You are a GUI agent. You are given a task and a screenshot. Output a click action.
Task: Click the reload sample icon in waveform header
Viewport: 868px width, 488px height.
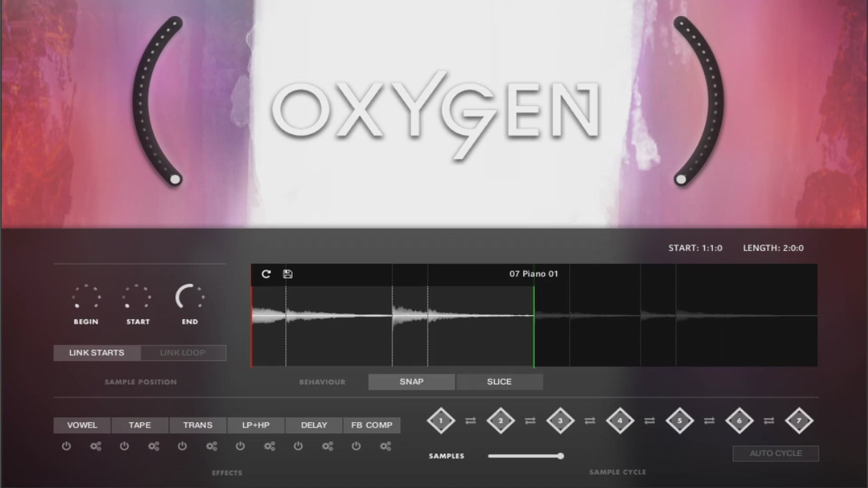pyautogui.click(x=266, y=274)
